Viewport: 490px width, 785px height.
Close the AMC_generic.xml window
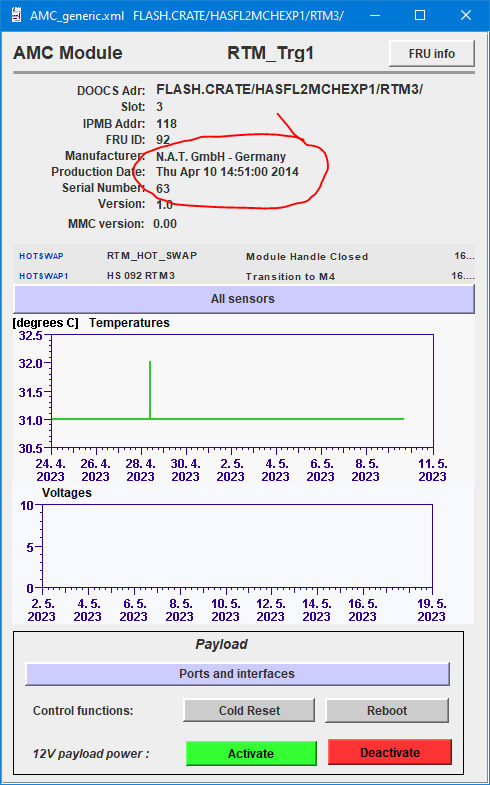465,16
